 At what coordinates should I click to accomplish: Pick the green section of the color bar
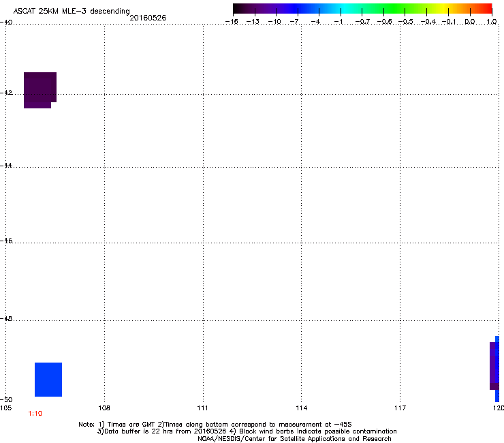394,9
